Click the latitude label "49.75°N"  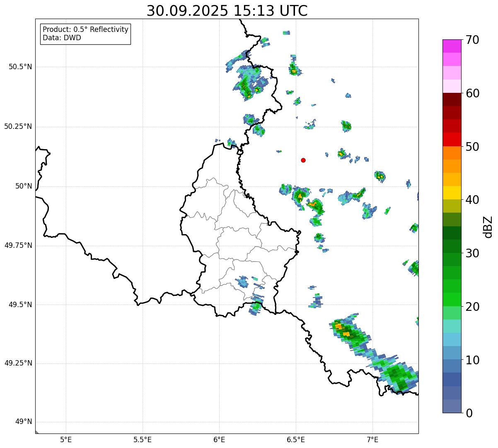coord(18,245)
